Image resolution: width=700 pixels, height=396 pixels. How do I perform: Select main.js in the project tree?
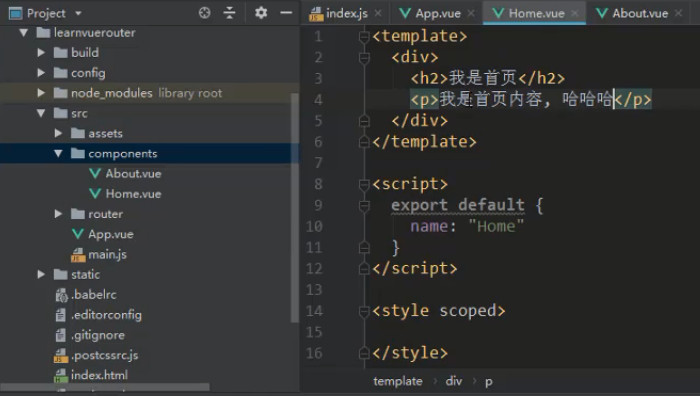[x=107, y=254]
